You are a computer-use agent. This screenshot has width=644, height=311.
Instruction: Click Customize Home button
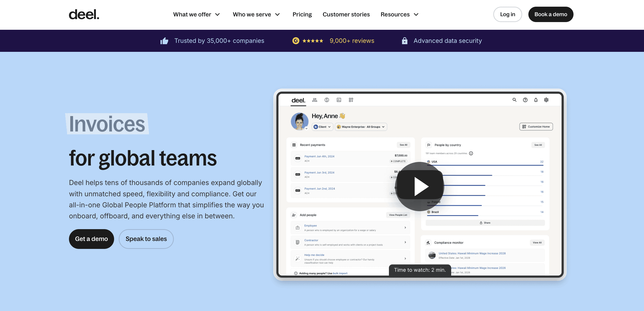coord(536,127)
